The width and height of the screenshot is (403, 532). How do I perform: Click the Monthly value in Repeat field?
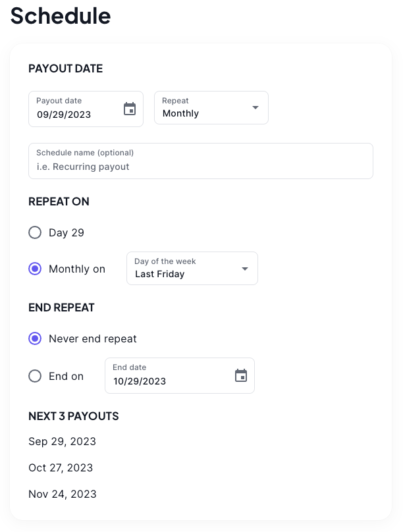[x=181, y=113]
